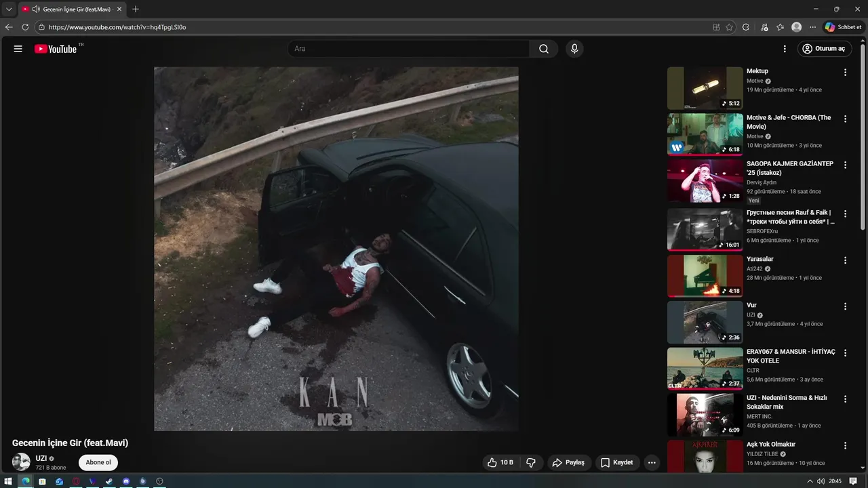Click the page vertical scrollbar
868x488 pixels.
pyautogui.click(x=864, y=136)
